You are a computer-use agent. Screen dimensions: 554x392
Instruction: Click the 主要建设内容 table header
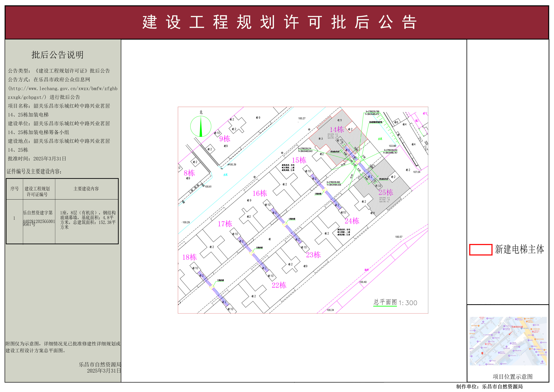coord(86,189)
